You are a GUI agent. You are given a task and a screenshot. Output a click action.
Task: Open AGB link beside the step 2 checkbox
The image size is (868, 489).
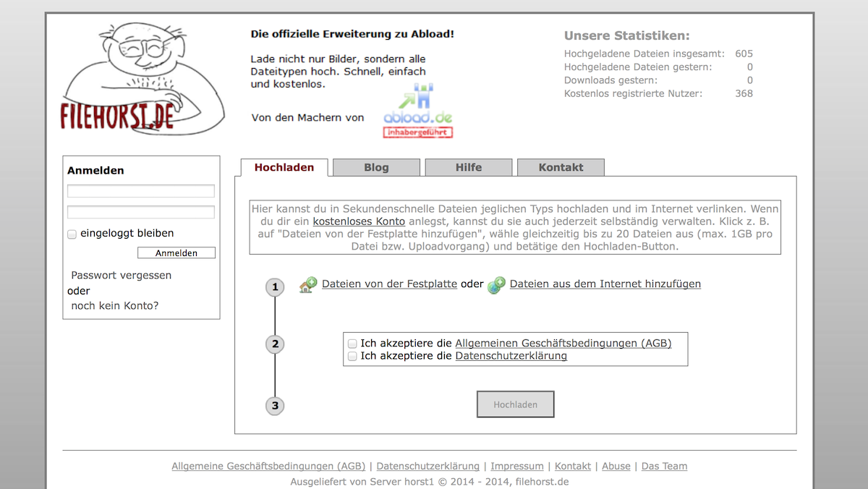(563, 344)
